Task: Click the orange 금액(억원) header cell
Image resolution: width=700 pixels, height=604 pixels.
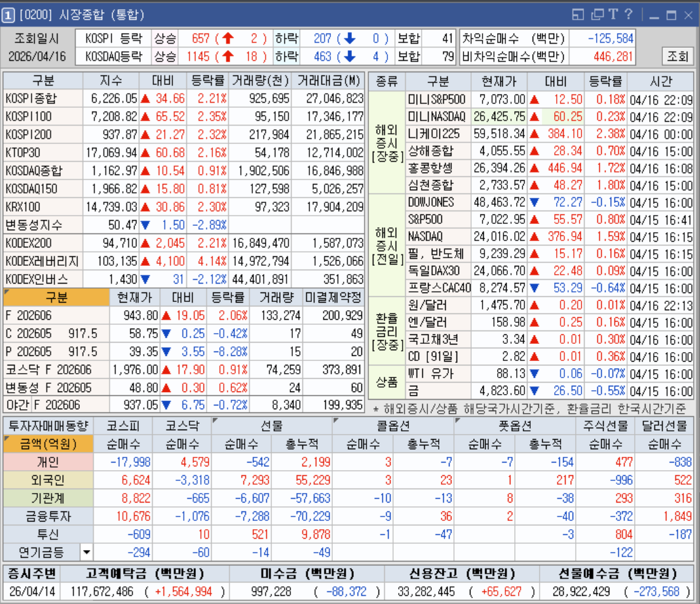Action: 48,444
